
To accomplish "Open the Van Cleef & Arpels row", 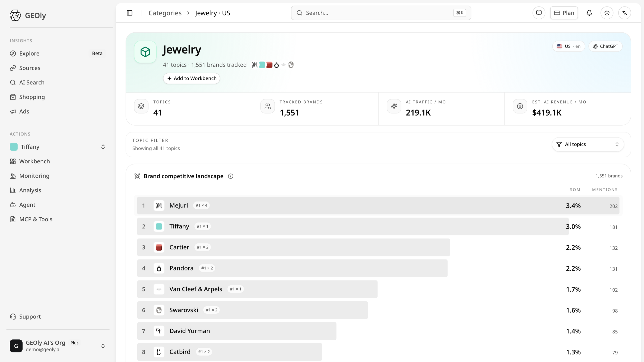I will 378,289.
